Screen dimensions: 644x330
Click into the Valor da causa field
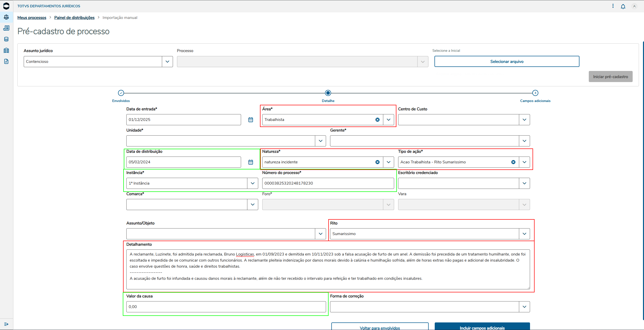click(226, 307)
